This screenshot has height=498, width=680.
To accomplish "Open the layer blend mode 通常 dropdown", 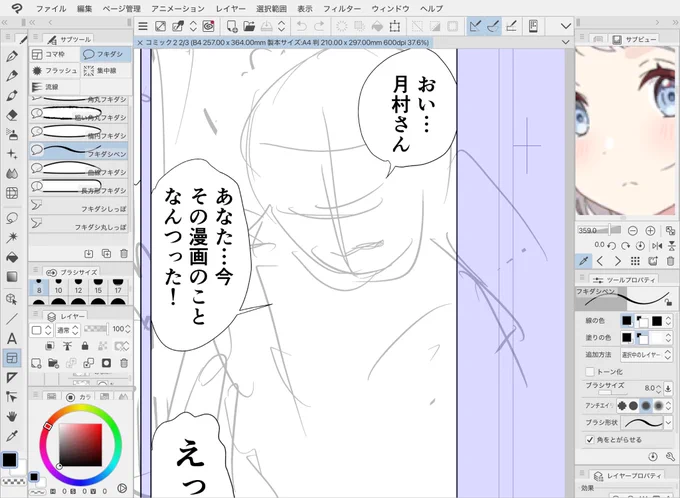I will 68,330.
